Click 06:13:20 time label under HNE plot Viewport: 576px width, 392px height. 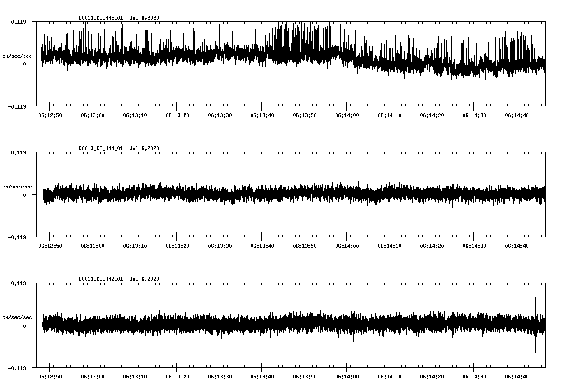coord(178,115)
